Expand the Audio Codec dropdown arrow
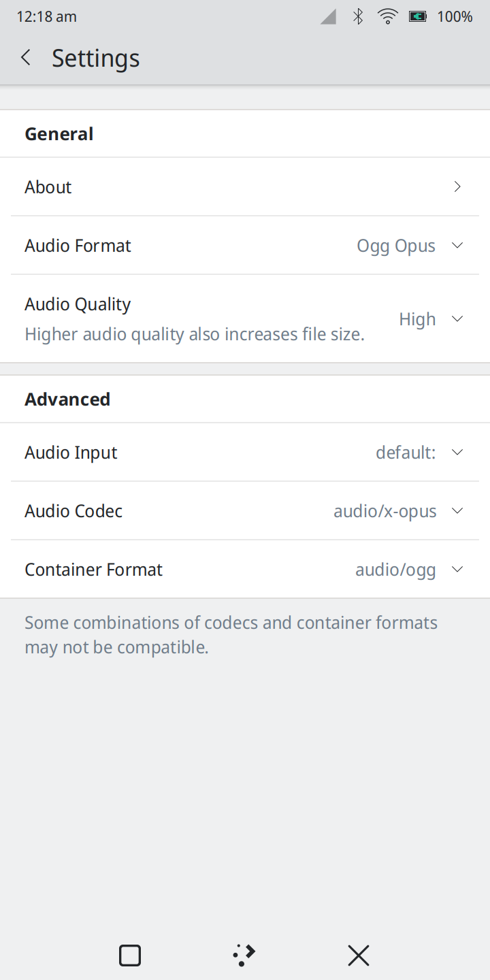The height and width of the screenshot is (980, 490). click(457, 511)
